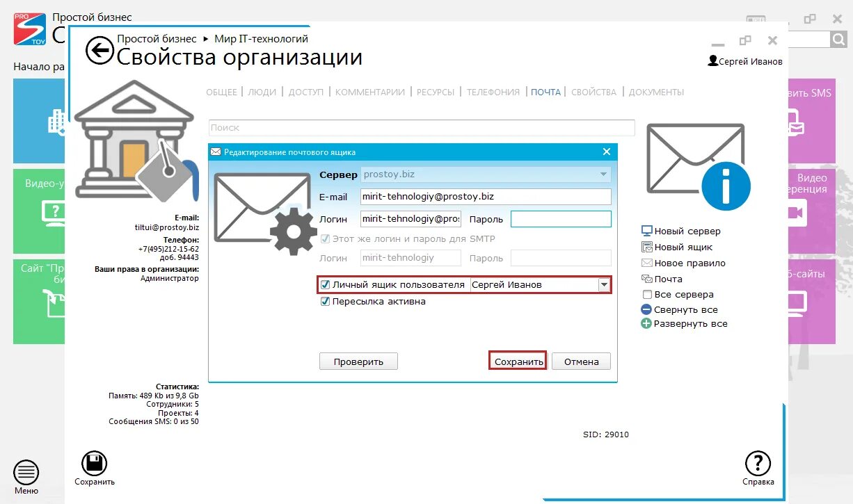Image resolution: width=853 pixels, height=504 pixels.
Task: Open the Меню hamburger icon
Action: point(26,473)
